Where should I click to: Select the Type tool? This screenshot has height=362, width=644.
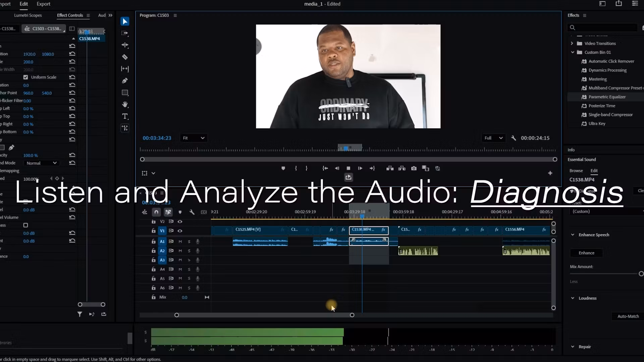[x=125, y=116]
